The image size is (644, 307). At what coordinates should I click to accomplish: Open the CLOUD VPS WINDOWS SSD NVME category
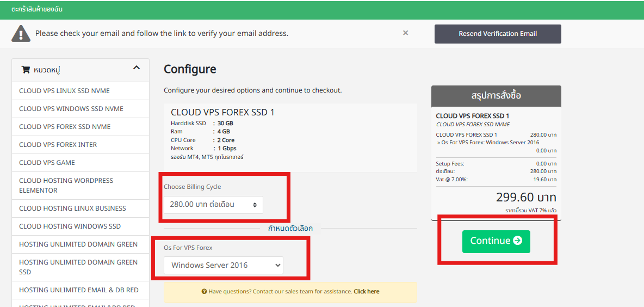[81, 109]
